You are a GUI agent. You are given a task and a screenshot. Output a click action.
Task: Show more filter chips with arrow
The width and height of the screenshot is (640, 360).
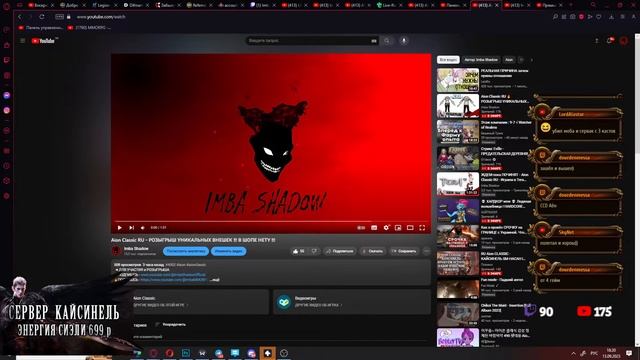531,60
